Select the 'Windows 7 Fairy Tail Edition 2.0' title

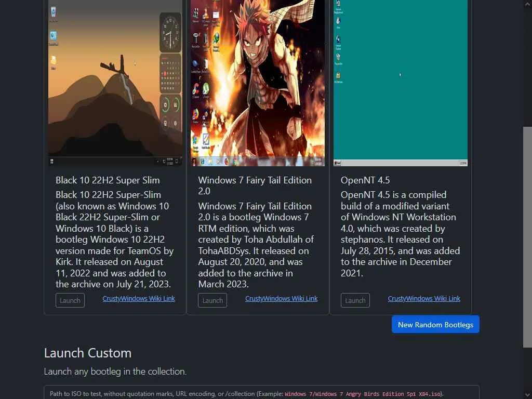tap(255, 185)
